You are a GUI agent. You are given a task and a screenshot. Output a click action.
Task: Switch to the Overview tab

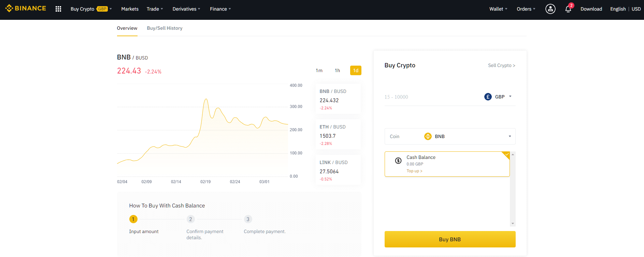[x=127, y=28]
